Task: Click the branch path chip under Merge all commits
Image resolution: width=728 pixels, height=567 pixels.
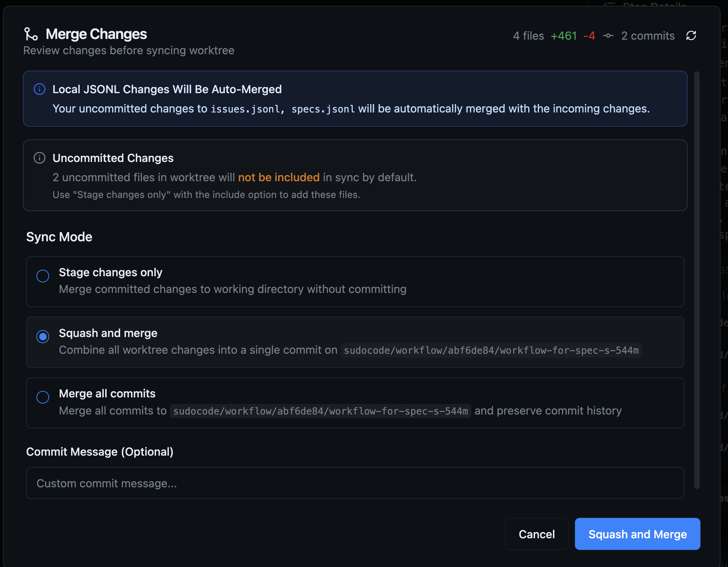Action: 321,411
